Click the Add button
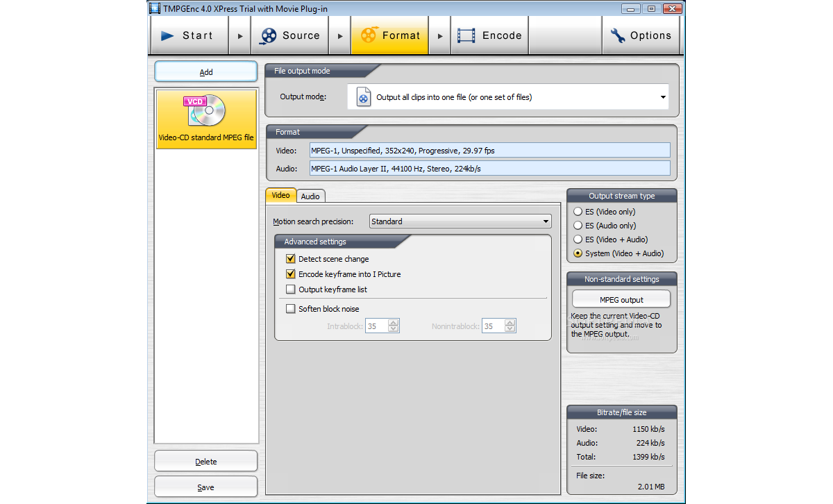833x504 pixels. tap(206, 72)
